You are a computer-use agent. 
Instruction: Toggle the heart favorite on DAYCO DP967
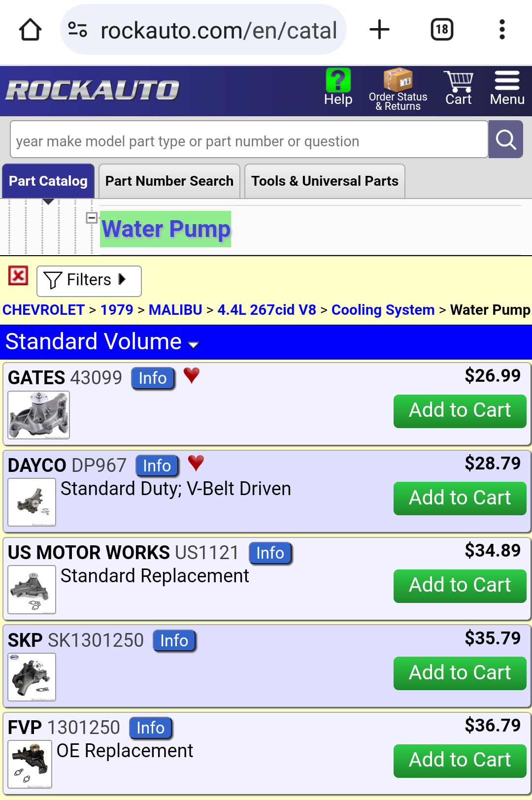pyautogui.click(x=196, y=463)
